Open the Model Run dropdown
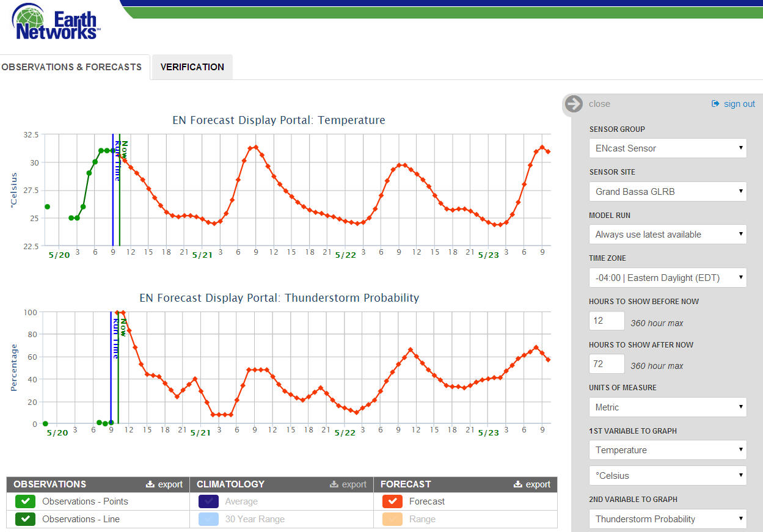763x532 pixels. (x=668, y=235)
